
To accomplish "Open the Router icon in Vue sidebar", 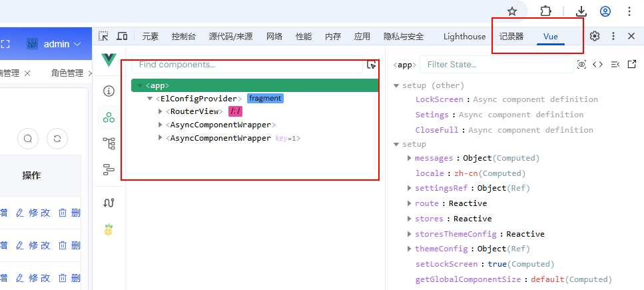I will click(x=109, y=203).
